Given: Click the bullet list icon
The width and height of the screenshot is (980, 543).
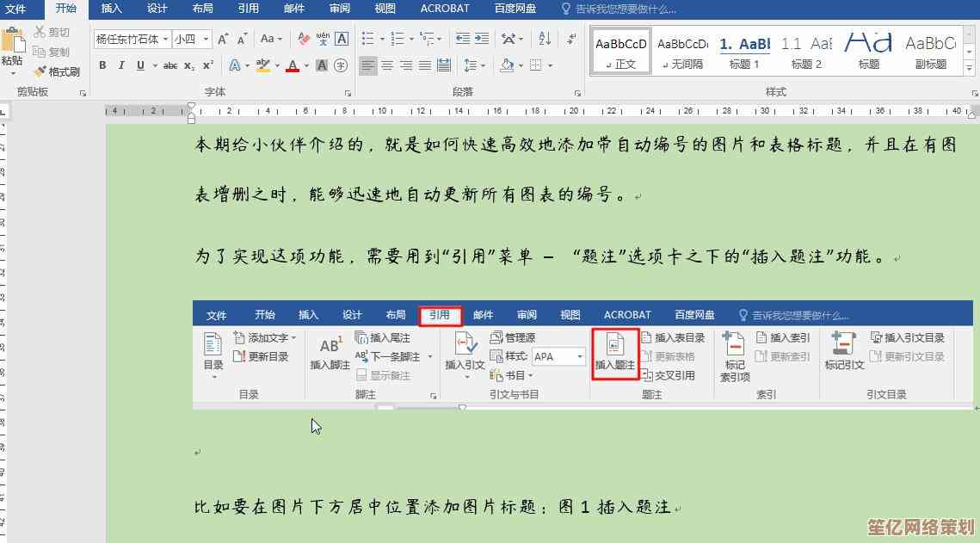Looking at the screenshot, I should pos(368,39).
